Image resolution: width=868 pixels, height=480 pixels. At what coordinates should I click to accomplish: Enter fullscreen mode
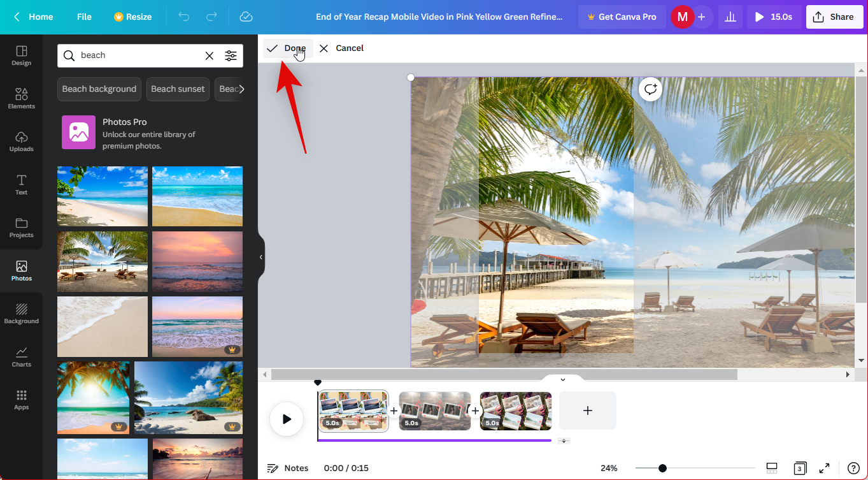[824, 468]
